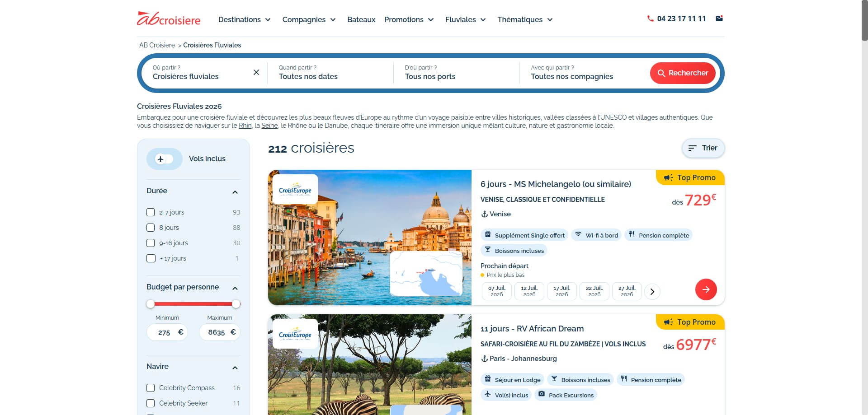Check the 9-16 jours duration filter
868x415 pixels.
(x=151, y=243)
